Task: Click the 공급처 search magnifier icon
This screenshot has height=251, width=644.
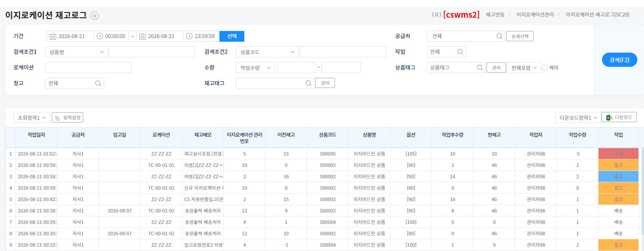Action: click(499, 36)
